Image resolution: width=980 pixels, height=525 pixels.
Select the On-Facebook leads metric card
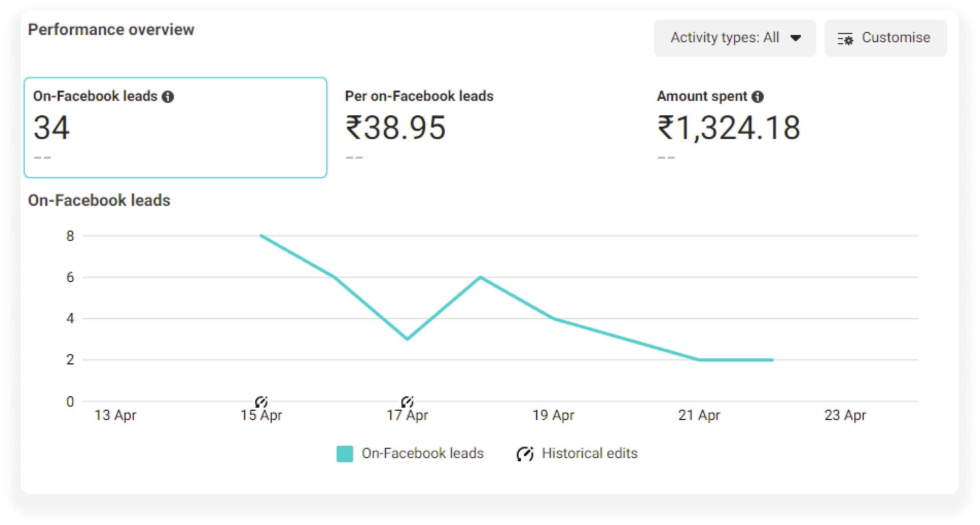click(x=175, y=127)
